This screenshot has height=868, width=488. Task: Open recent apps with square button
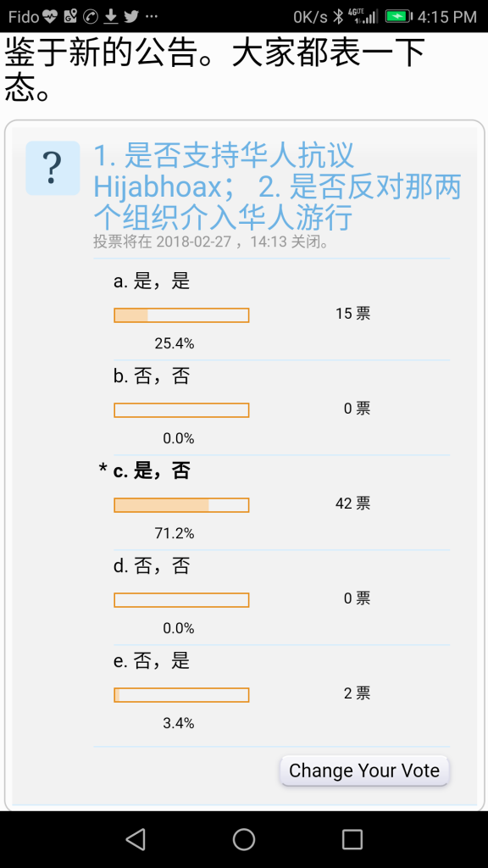pyautogui.click(x=352, y=839)
